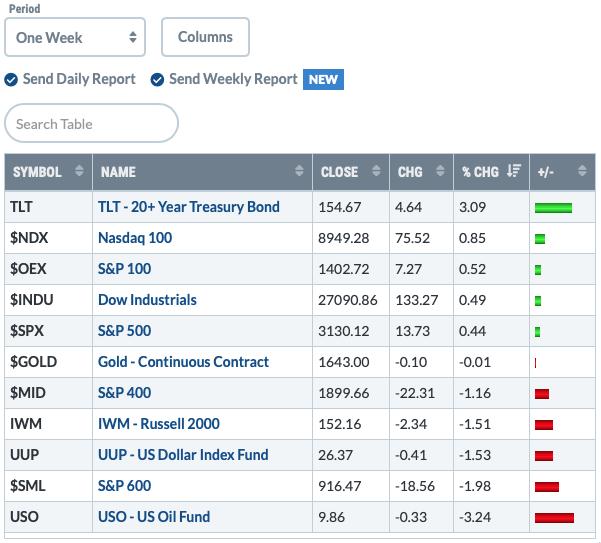Open the Dow Industrials link

click(x=147, y=300)
